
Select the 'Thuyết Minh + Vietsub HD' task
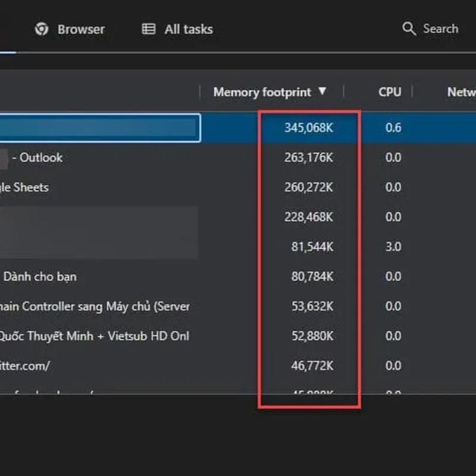click(94, 336)
